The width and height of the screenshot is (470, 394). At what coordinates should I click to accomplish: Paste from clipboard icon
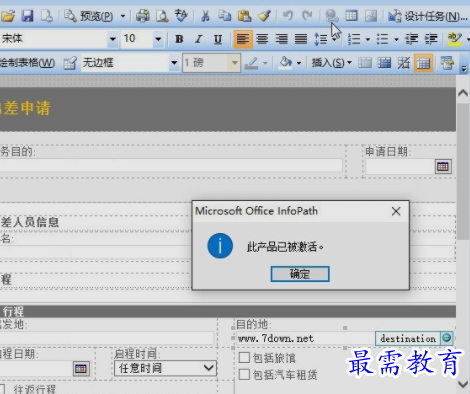pos(244,16)
